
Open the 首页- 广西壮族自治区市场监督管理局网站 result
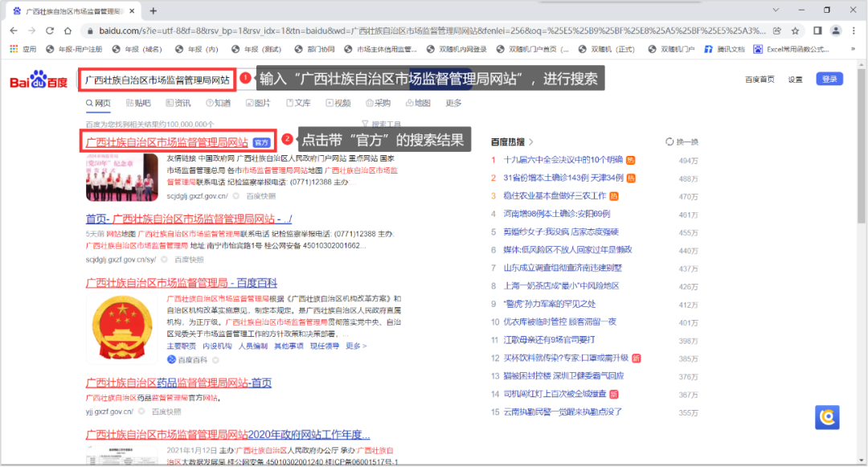189,219
